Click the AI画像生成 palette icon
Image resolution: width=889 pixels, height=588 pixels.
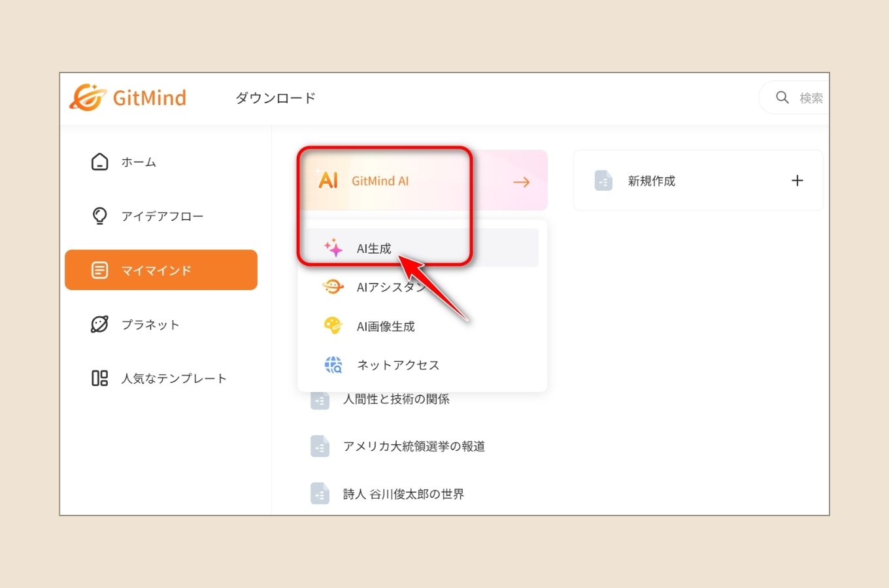click(x=333, y=325)
